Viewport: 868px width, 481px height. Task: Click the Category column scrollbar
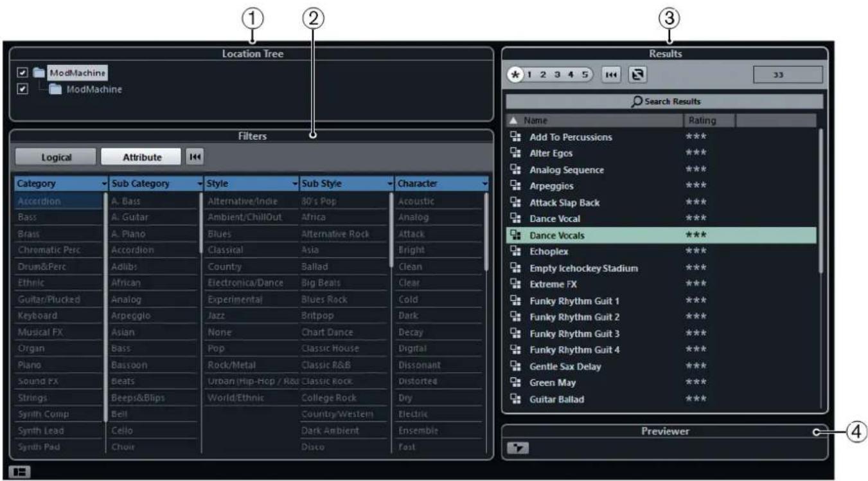pyautogui.click(x=106, y=307)
